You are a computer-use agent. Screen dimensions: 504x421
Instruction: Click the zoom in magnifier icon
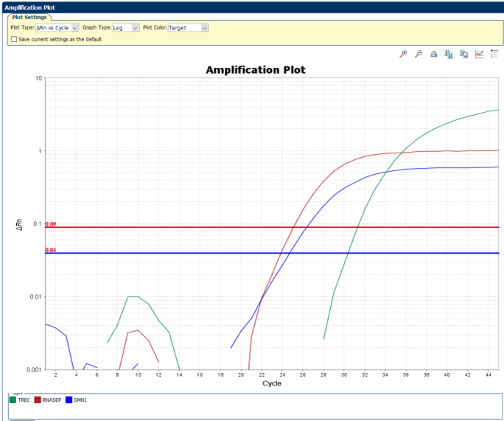pyautogui.click(x=403, y=54)
